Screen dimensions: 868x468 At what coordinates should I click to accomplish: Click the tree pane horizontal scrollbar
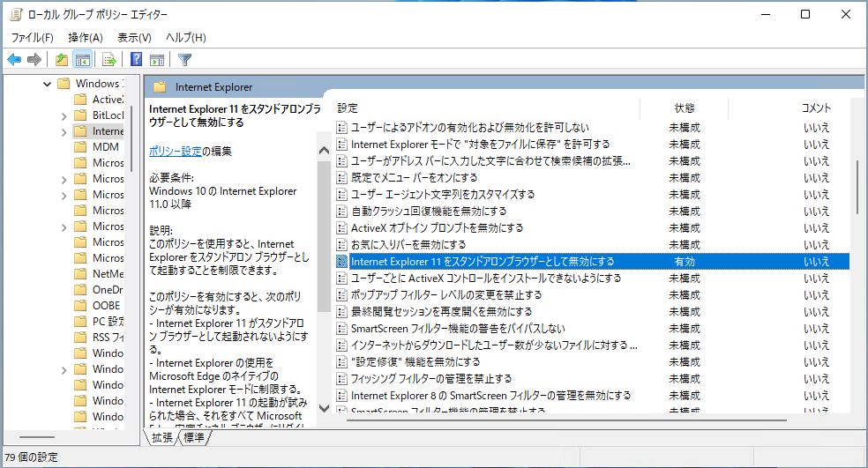(x=37, y=437)
